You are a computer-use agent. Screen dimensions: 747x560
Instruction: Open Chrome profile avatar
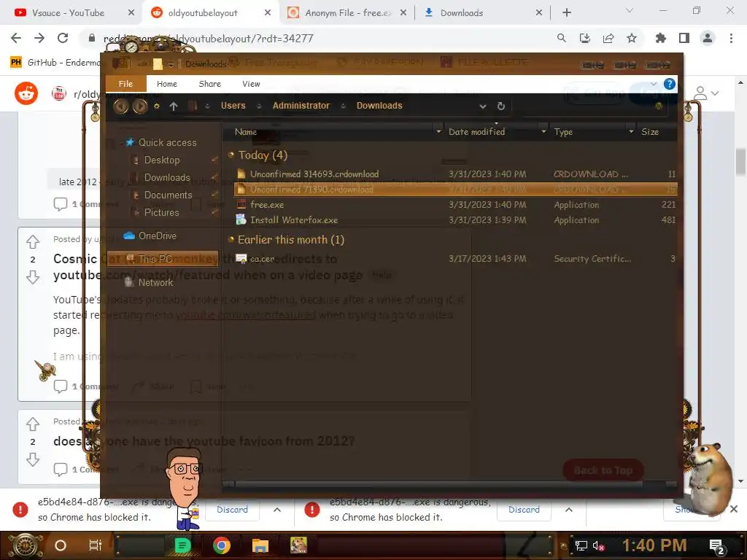click(x=708, y=38)
